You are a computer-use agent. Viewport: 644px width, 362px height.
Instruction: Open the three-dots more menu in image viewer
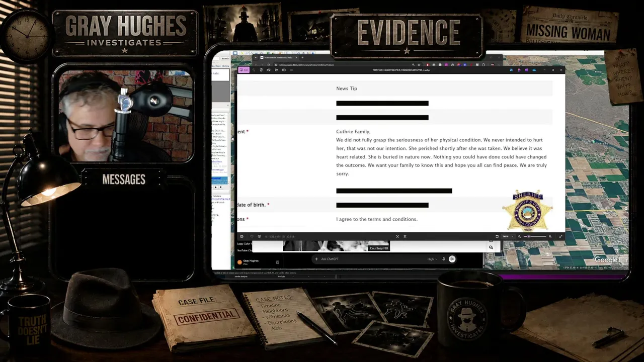point(291,70)
